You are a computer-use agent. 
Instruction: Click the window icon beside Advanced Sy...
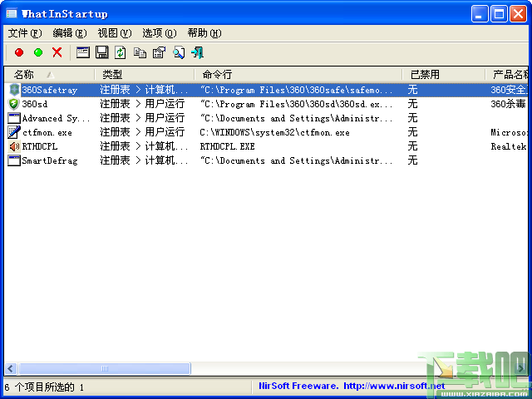[14, 118]
